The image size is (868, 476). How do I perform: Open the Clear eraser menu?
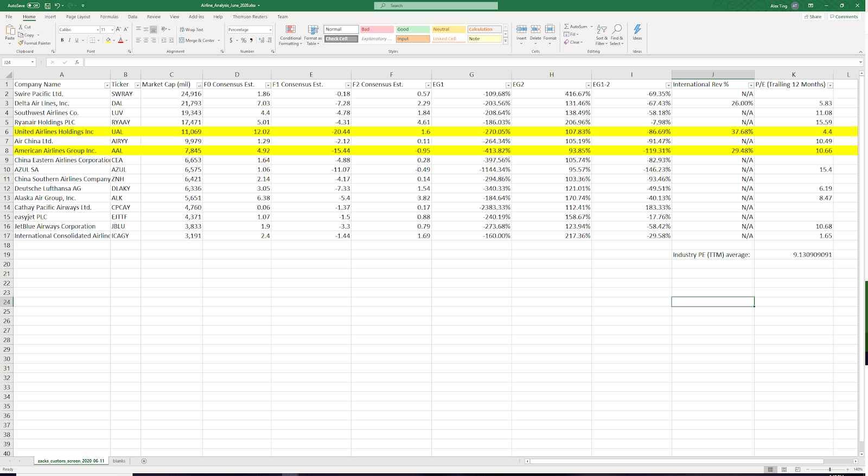click(573, 42)
